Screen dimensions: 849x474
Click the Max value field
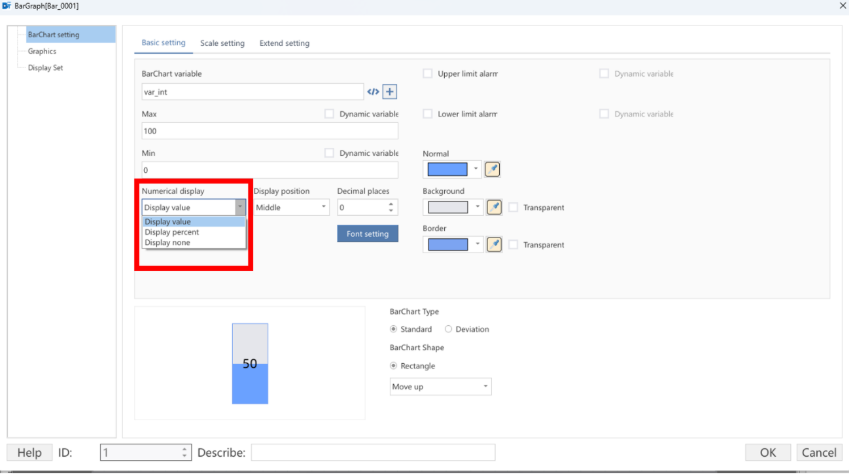[270, 131]
